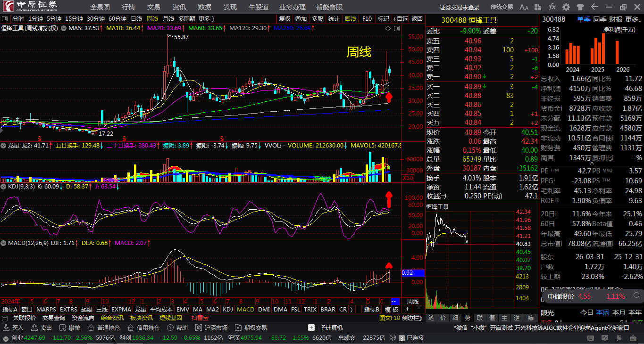The image size is (644, 344).
Task: Click the diamond icon at chart top-right
Action: tap(388, 28)
